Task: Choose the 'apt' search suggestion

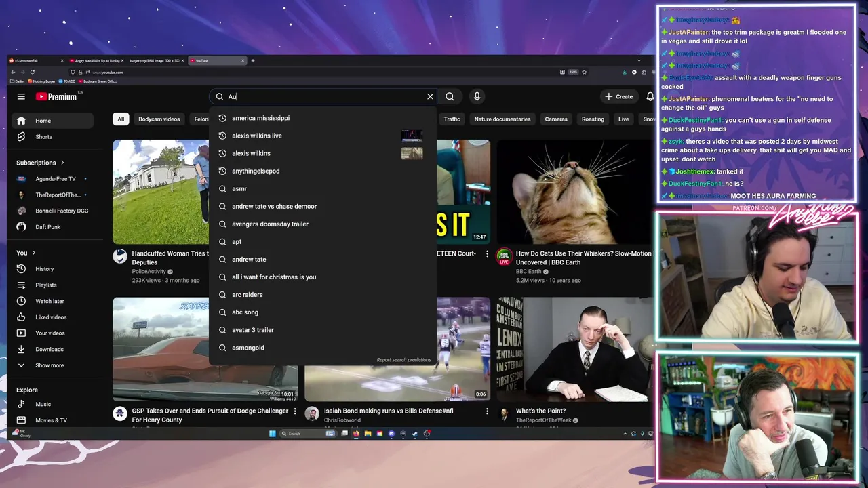Action: (x=322, y=241)
